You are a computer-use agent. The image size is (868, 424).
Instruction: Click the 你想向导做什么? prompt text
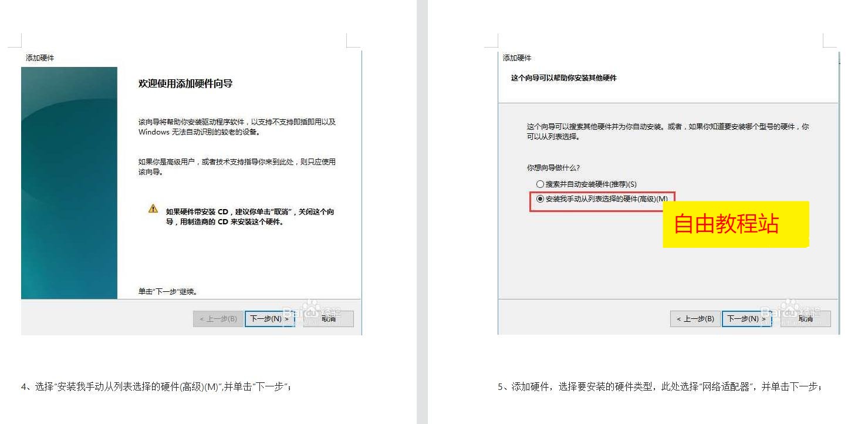point(553,168)
